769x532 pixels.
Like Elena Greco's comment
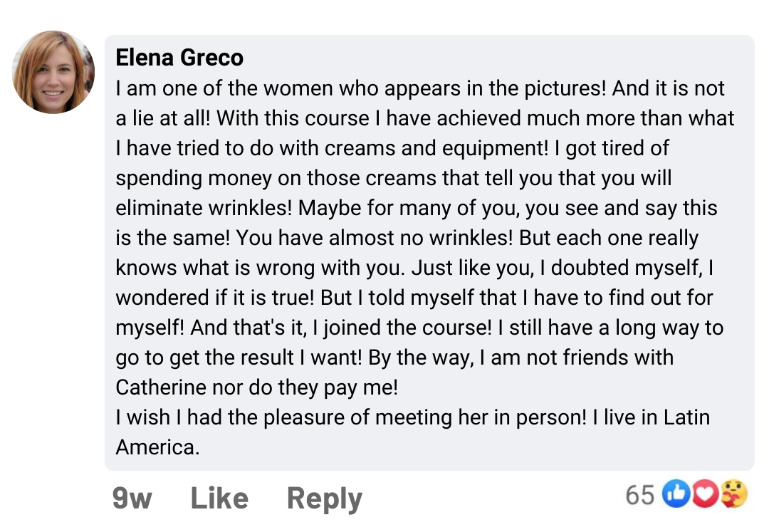(219, 498)
